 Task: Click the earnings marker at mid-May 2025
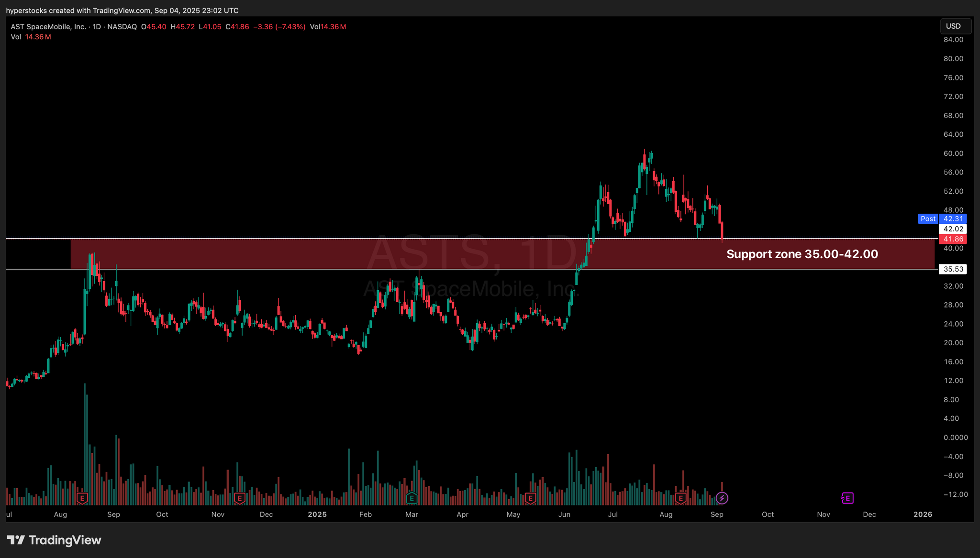(x=530, y=498)
